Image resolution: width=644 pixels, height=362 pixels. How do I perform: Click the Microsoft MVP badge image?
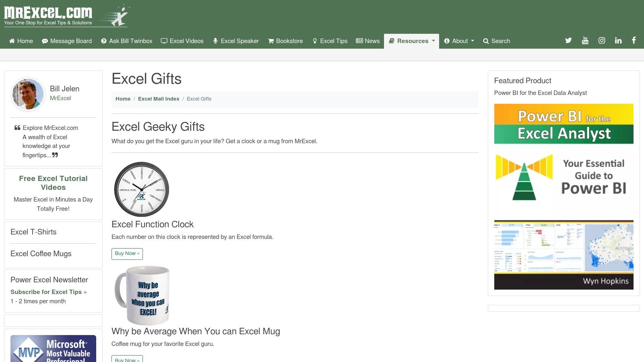pyautogui.click(x=53, y=349)
